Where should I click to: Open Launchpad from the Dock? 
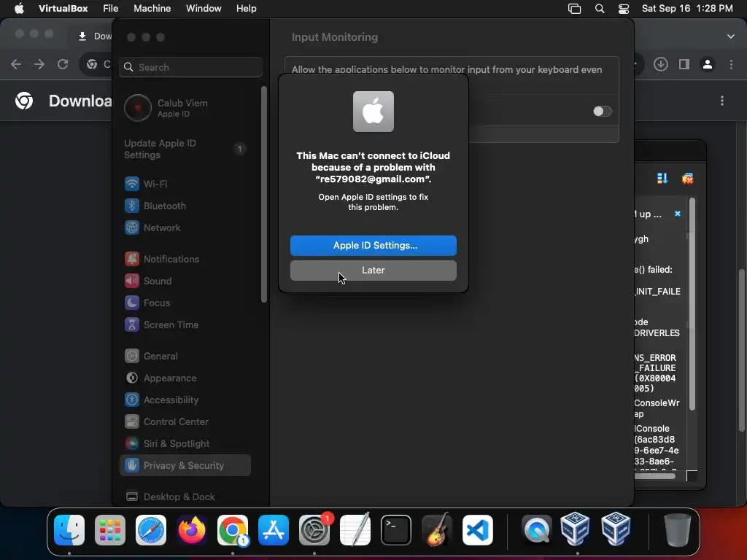(110, 530)
